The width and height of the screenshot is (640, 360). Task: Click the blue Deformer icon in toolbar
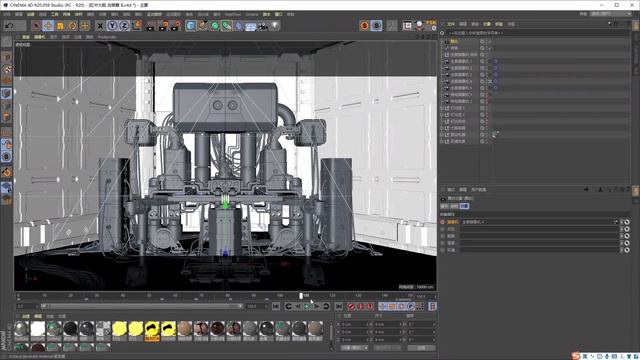tap(239, 26)
